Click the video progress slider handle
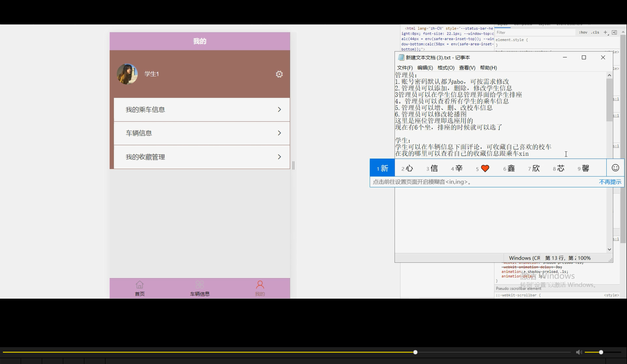The width and height of the screenshot is (627, 364). [x=415, y=352]
